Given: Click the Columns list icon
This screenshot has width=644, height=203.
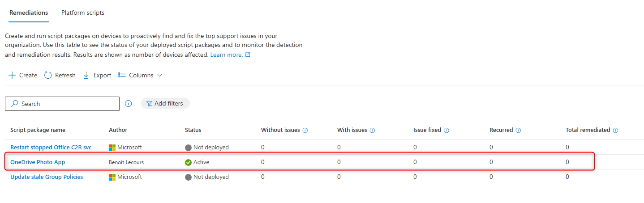Looking at the screenshot, I should (x=122, y=75).
